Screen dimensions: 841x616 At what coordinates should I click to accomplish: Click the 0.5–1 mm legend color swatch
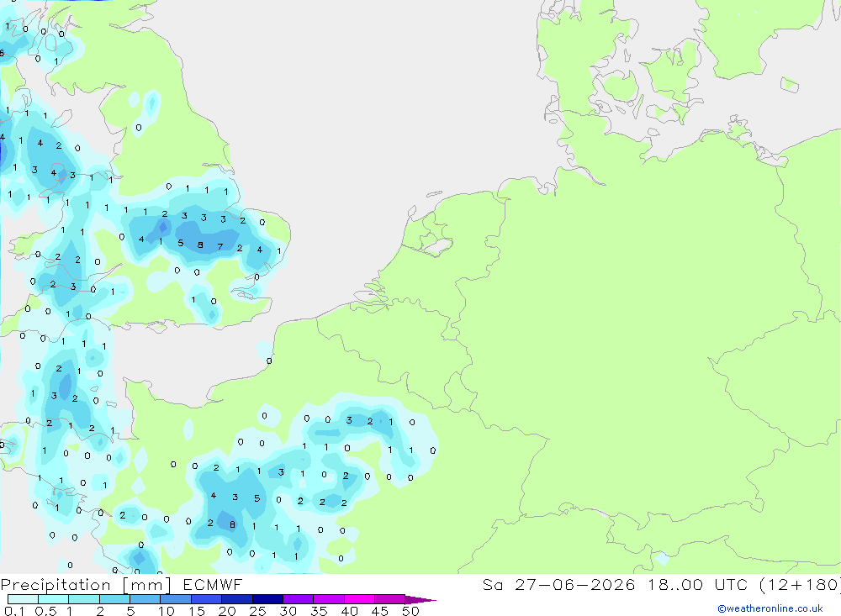coord(54,599)
